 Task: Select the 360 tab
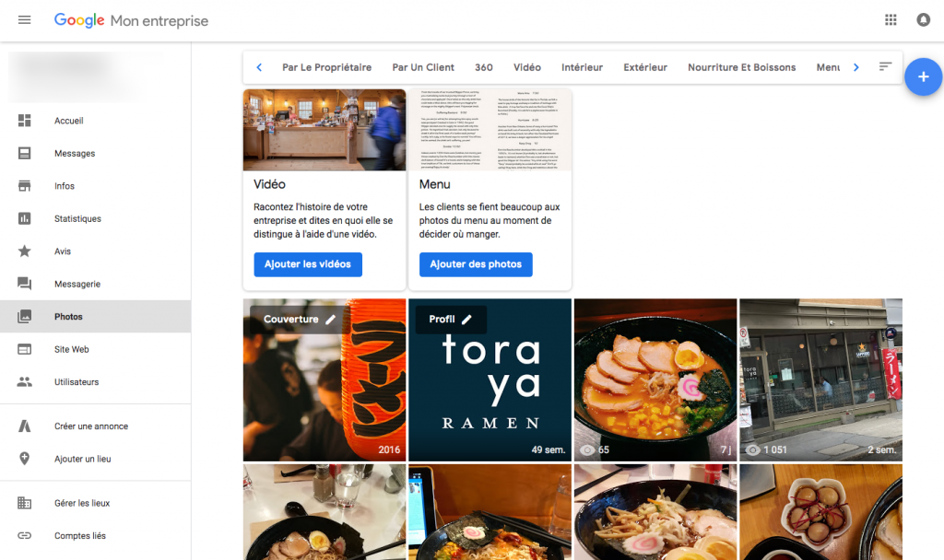coord(483,67)
